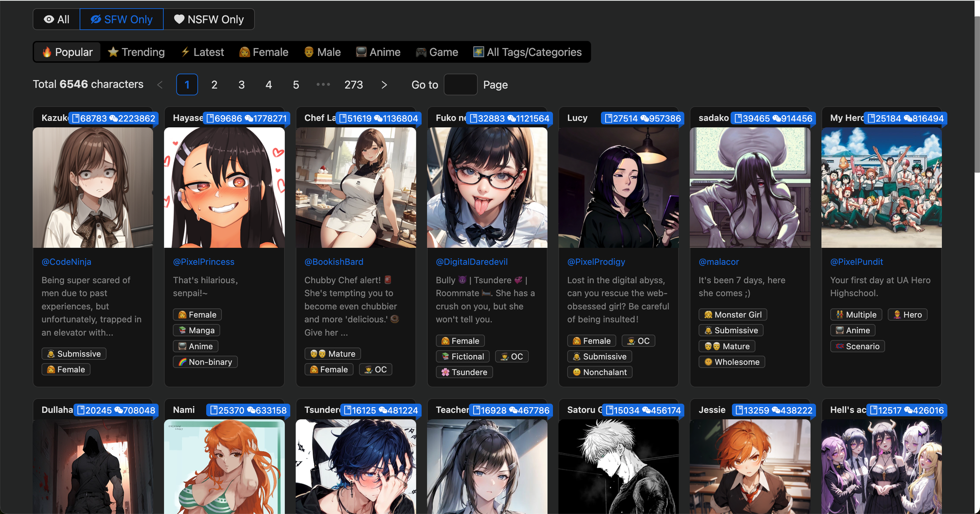The image size is (980, 514).
Task: Click the Manga tag on Hayase card
Action: click(196, 330)
